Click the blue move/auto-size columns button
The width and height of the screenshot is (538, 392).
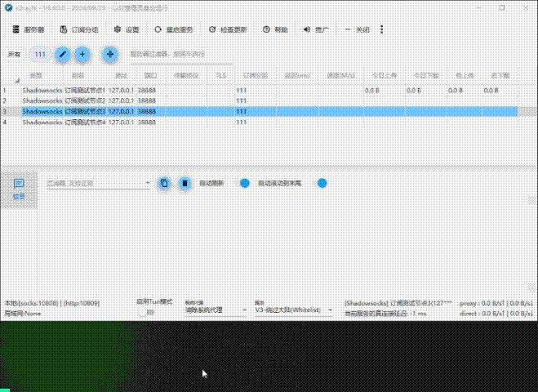(110, 54)
